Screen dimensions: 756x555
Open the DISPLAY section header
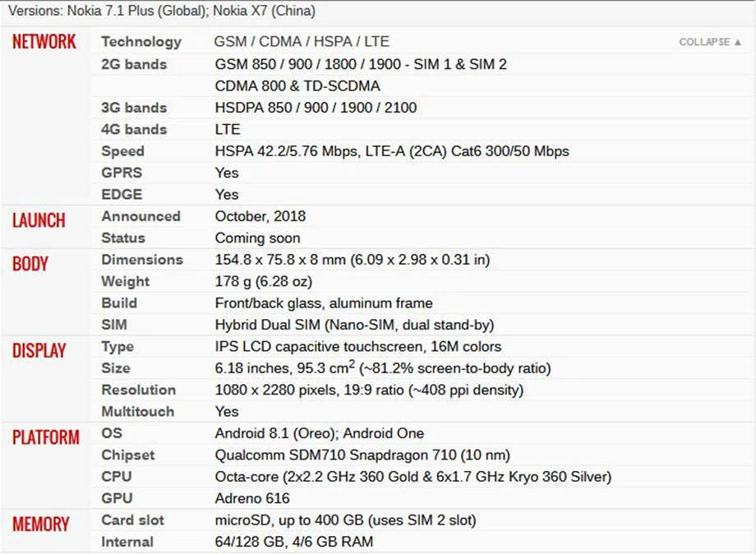[39, 351]
